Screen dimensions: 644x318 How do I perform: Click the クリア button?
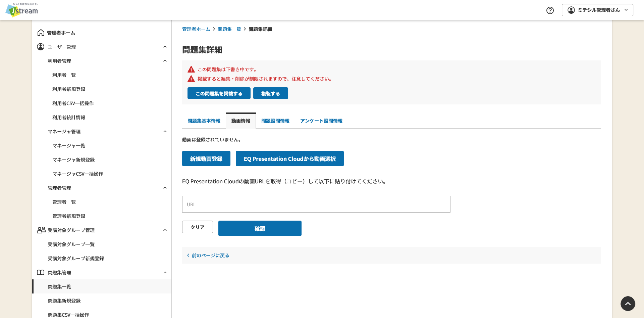pos(198,227)
